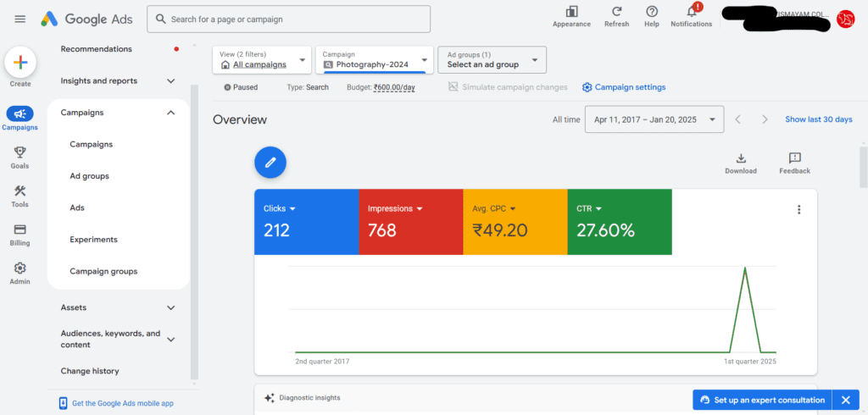Click the search for page or campaign field
This screenshot has width=868, height=415.
(x=288, y=19)
